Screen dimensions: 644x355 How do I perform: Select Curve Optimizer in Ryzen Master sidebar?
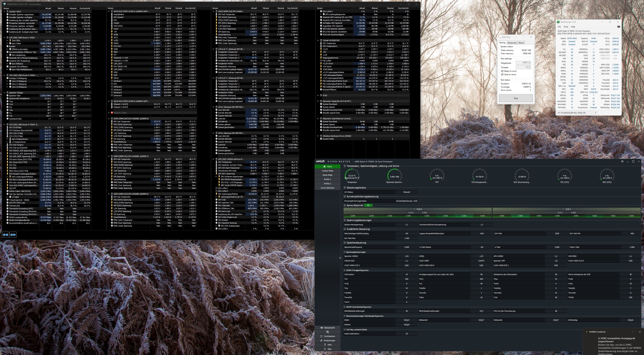point(327,188)
